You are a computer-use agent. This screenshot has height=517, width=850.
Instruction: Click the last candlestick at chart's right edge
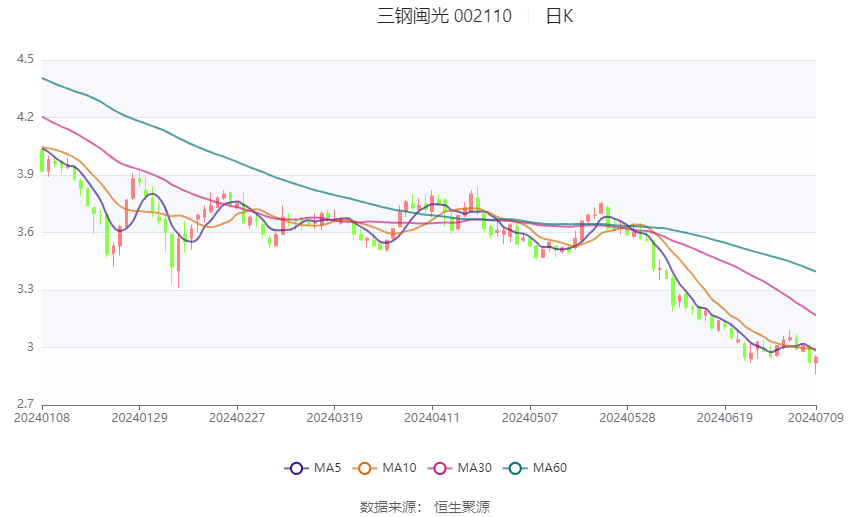pos(816,363)
